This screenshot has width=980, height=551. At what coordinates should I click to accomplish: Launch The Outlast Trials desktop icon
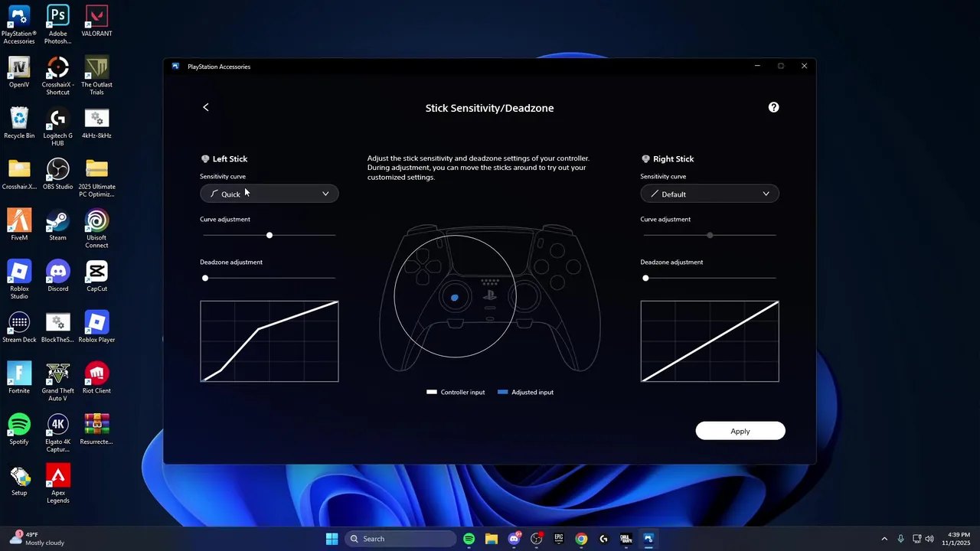96,77
